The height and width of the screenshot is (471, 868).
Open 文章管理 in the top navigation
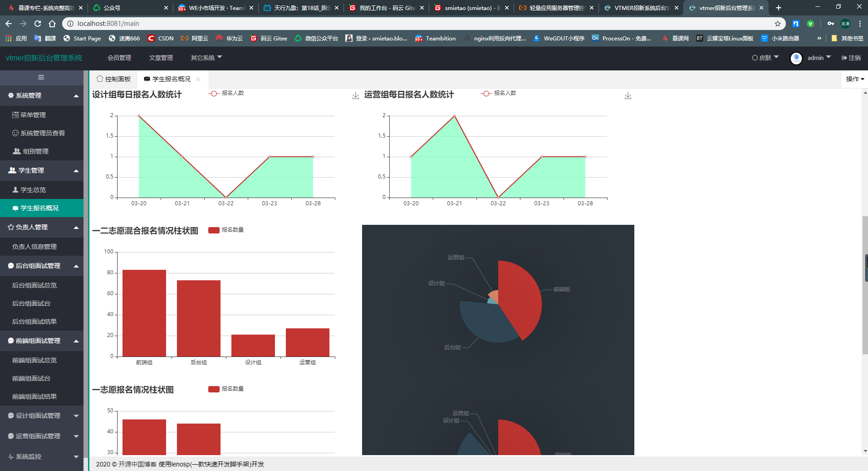point(161,58)
